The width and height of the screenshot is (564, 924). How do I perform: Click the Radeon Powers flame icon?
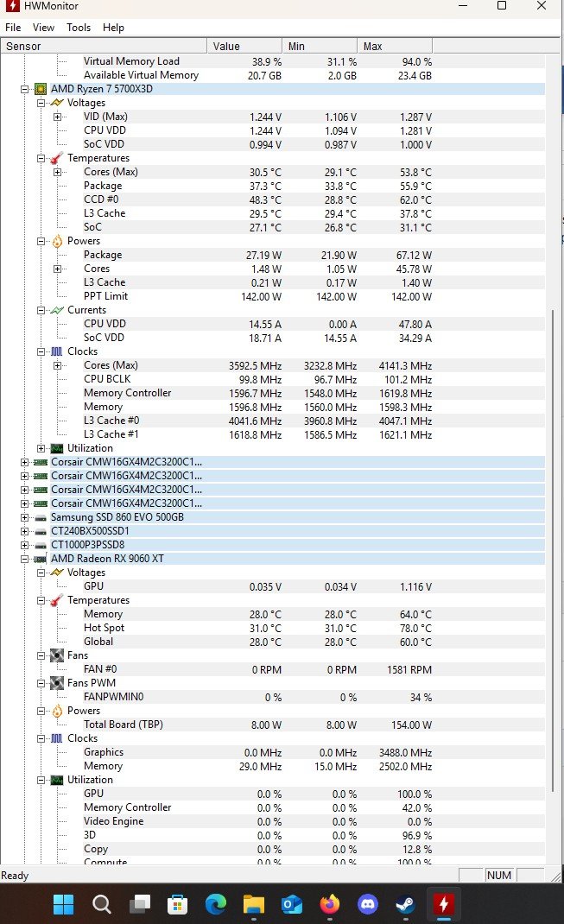click(x=57, y=711)
